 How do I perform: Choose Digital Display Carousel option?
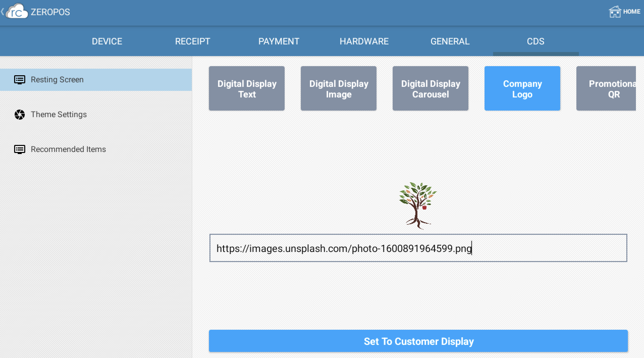coord(430,88)
